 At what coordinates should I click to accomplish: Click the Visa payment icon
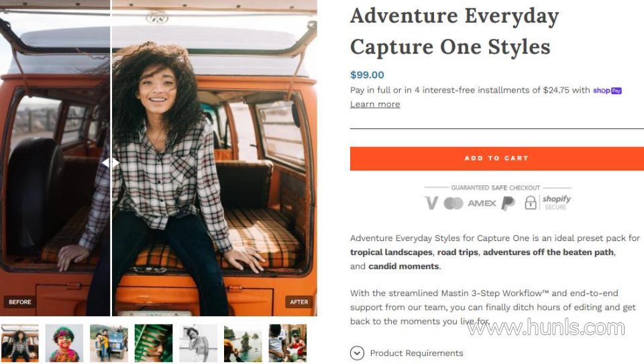(x=431, y=203)
